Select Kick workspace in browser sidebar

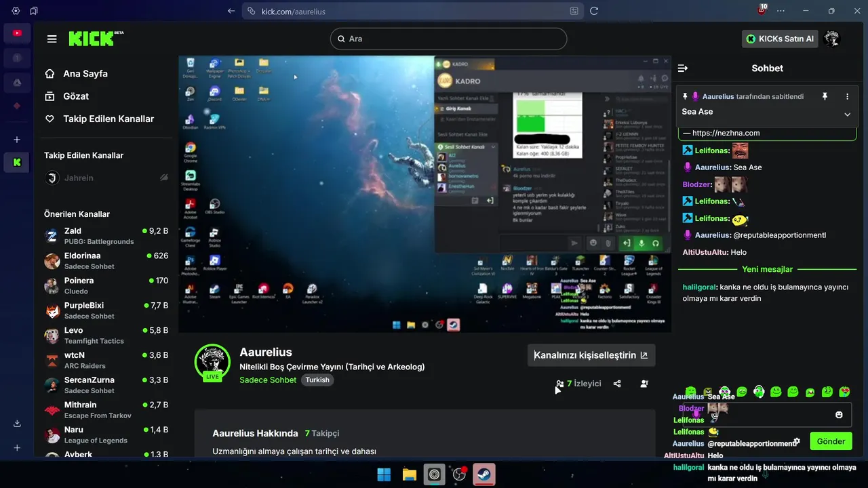click(x=17, y=163)
